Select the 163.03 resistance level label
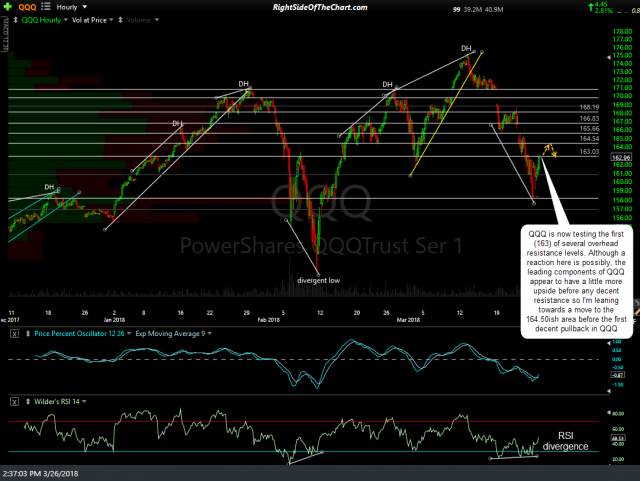This screenshot has width=640, height=481. click(589, 151)
